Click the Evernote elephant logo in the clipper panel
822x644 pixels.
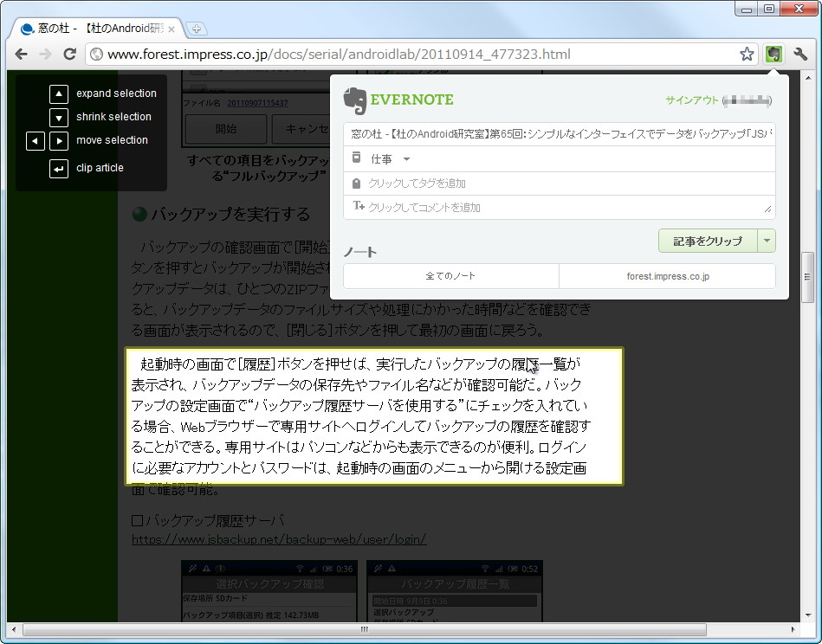(353, 99)
